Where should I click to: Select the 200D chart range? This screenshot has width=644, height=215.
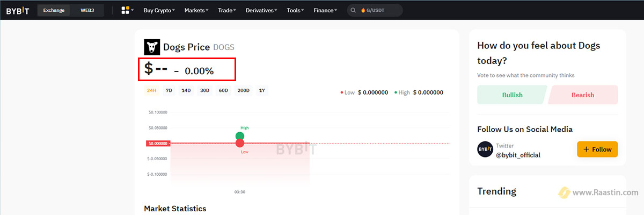244,90
